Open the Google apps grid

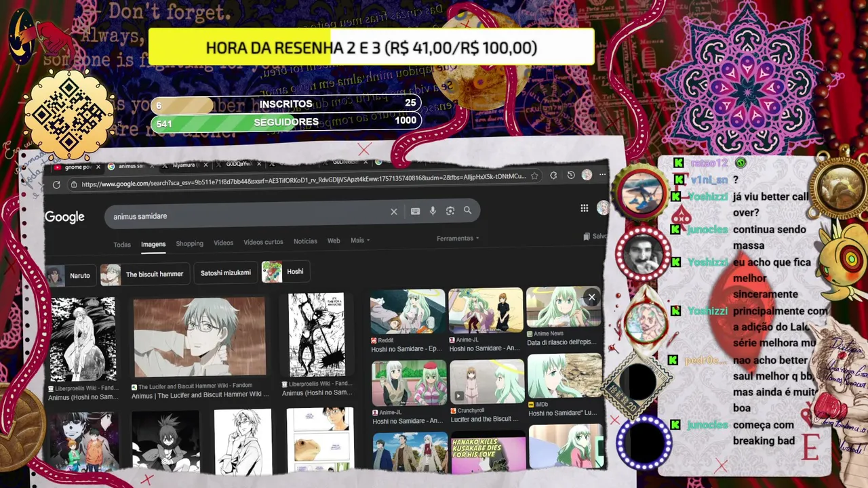coord(584,208)
